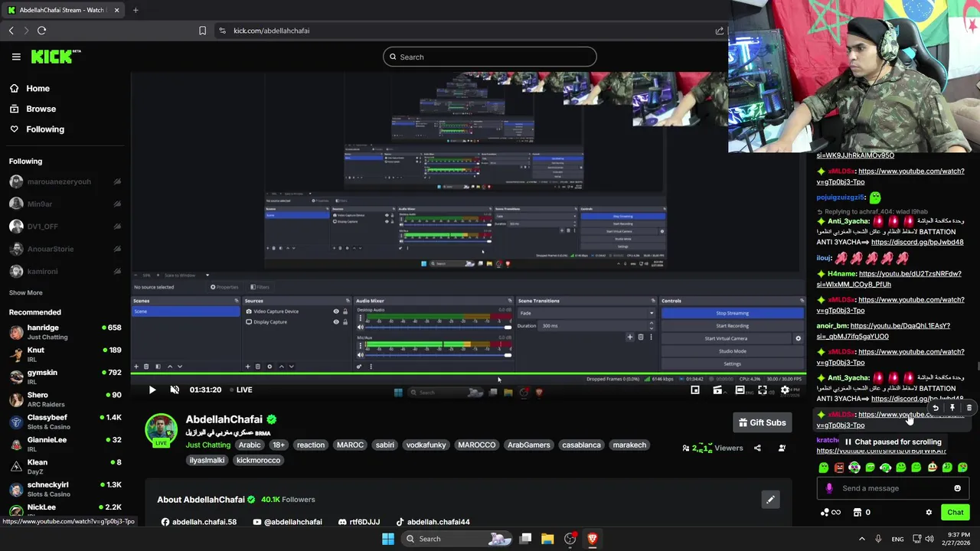980x551 pixels.
Task: Open H4name's youtu.be chat link
Action: [889, 279]
